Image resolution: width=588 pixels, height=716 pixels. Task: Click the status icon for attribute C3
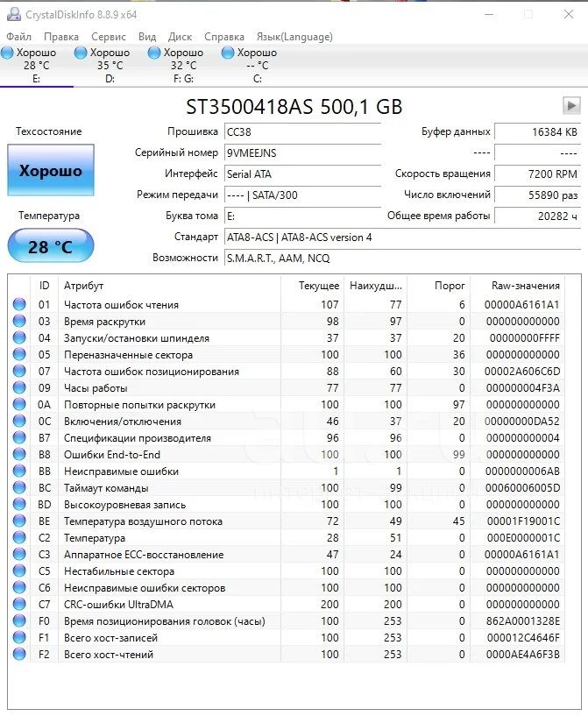coord(19,555)
